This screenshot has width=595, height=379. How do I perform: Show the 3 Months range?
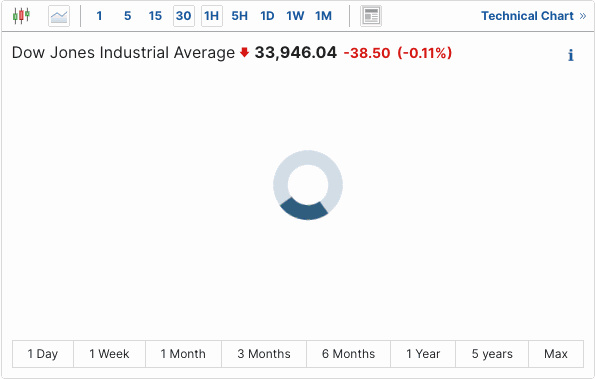tap(264, 354)
